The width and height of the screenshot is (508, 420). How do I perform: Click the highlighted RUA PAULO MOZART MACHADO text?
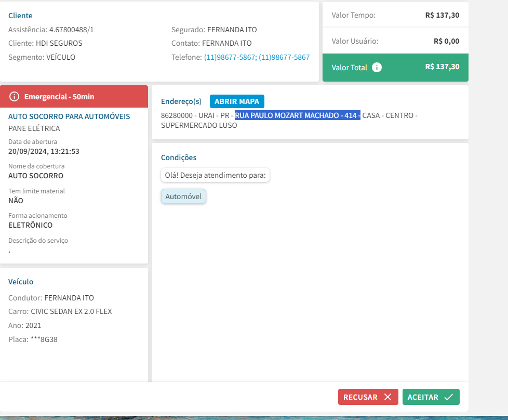point(297,115)
